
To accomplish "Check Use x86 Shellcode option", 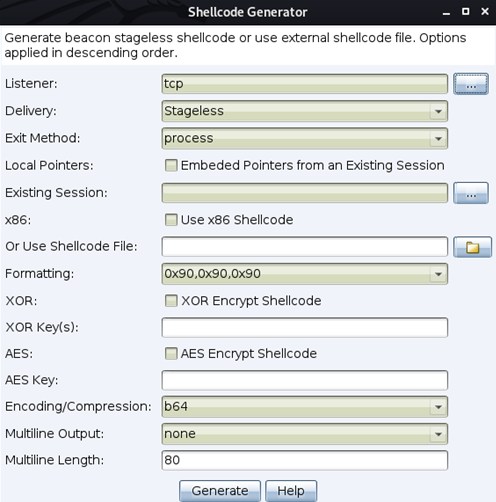I will click(171, 220).
